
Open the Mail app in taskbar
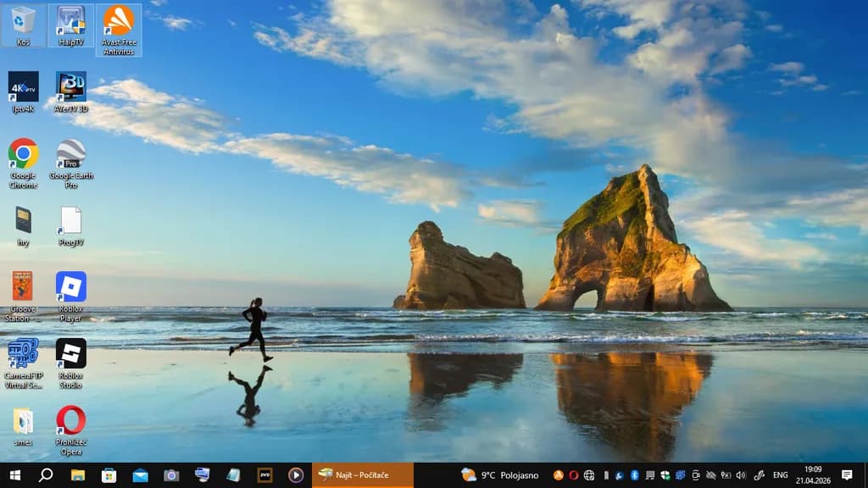tap(140, 475)
